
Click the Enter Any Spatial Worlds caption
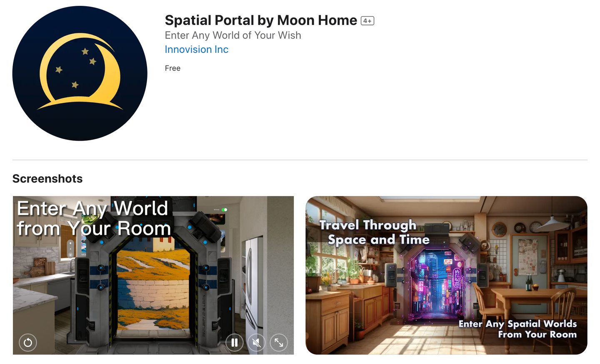click(x=517, y=329)
